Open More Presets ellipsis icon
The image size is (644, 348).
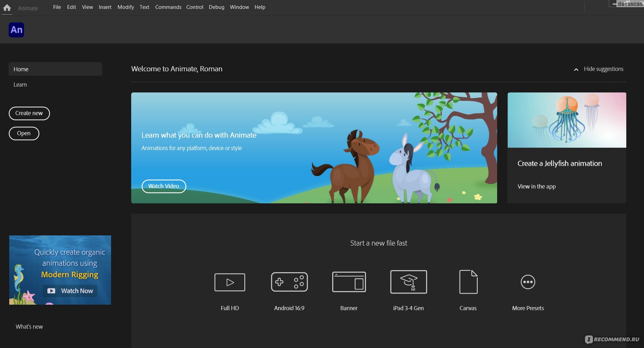[x=528, y=282]
